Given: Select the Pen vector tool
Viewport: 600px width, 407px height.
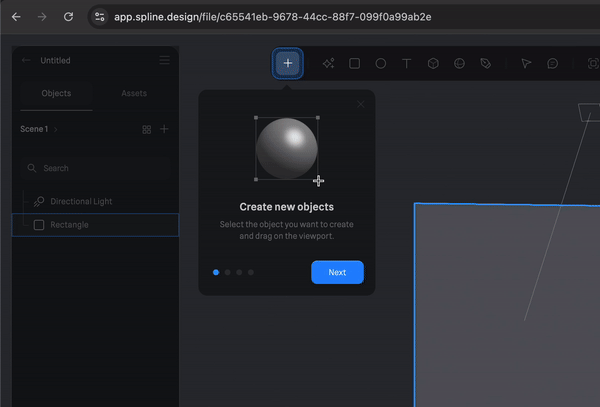Looking at the screenshot, I should pyautogui.click(x=485, y=63).
